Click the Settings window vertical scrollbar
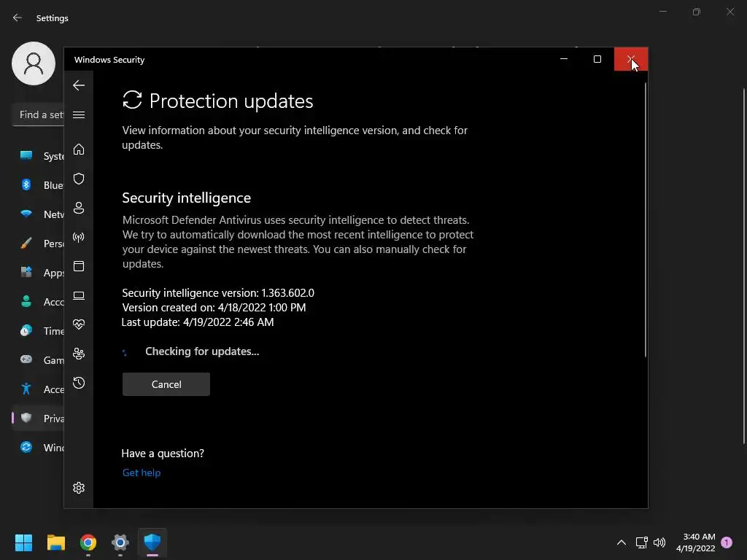Viewport: 747px width, 560px height. [744, 267]
